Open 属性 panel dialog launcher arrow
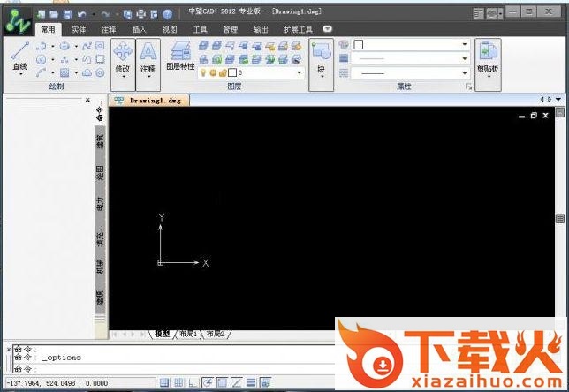569x392 pixels. tap(468, 87)
